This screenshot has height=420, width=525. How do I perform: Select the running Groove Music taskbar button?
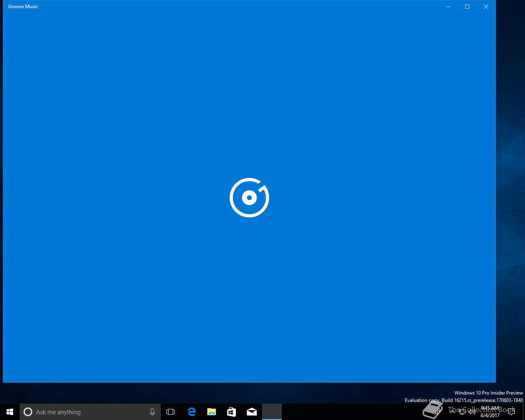coord(272,412)
